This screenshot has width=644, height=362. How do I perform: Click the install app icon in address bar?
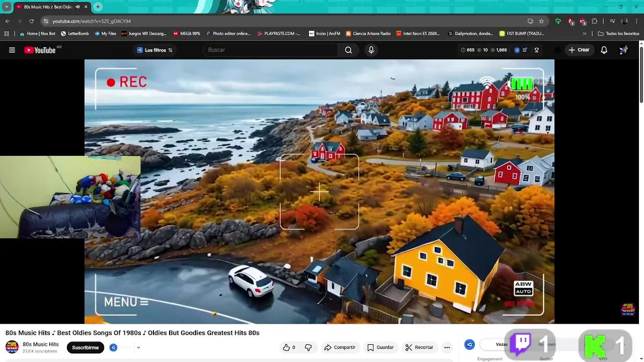[x=530, y=21]
